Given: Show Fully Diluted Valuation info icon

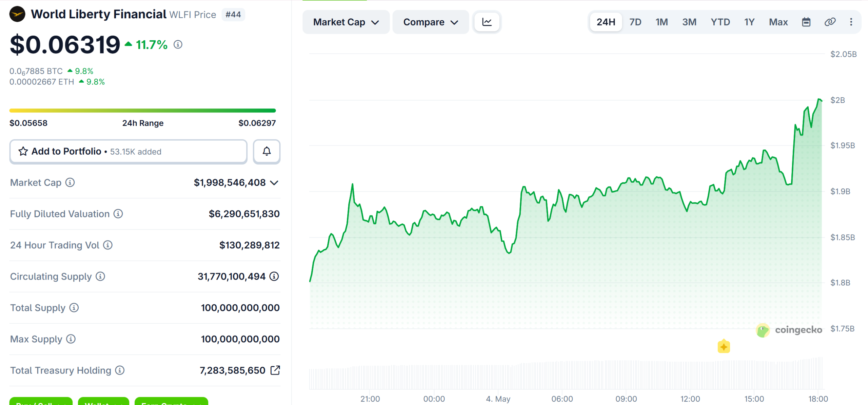Looking at the screenshot, I should click(x=118, y=214).
